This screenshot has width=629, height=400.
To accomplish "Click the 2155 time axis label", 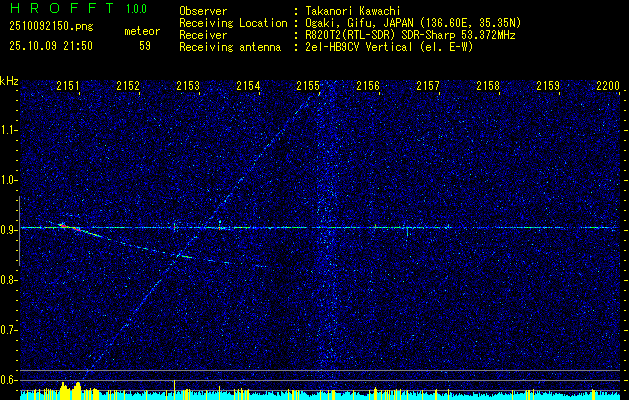I will click(x=308, y=85).
